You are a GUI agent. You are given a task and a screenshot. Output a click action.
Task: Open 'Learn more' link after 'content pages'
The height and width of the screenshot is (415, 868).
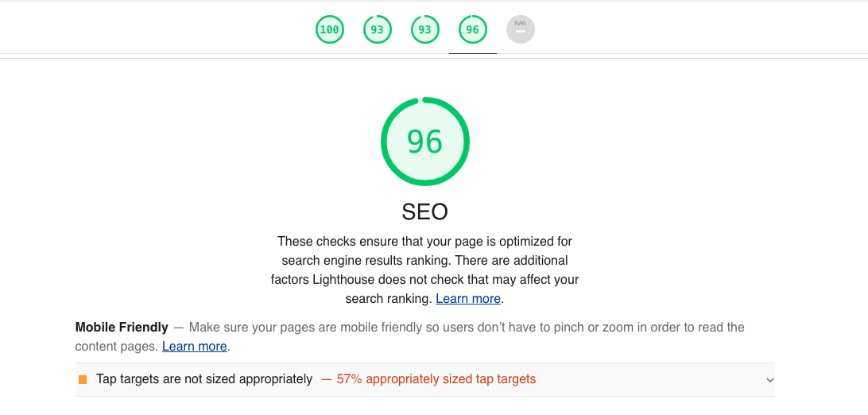195,347
